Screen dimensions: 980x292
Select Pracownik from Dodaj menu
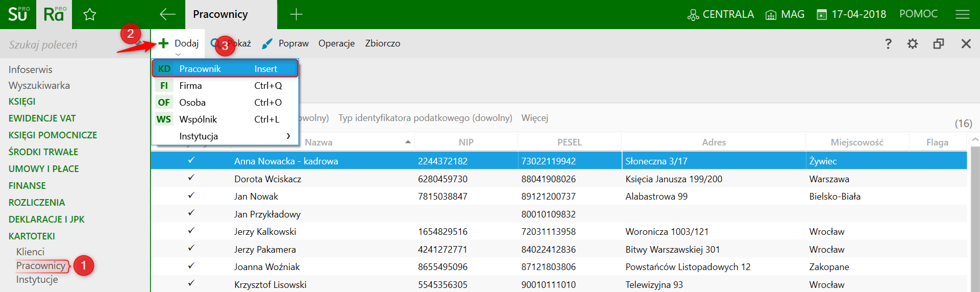(225, 68)
